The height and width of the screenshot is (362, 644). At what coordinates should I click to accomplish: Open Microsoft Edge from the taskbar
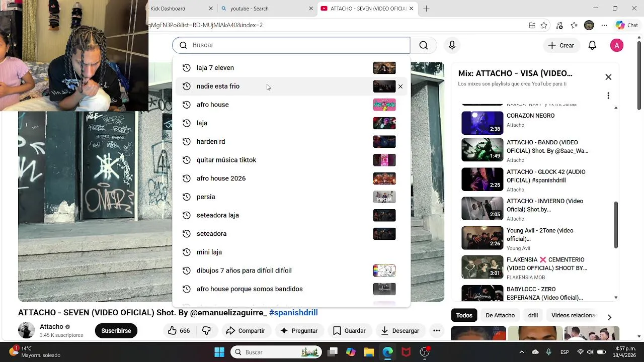pos(387,352)
